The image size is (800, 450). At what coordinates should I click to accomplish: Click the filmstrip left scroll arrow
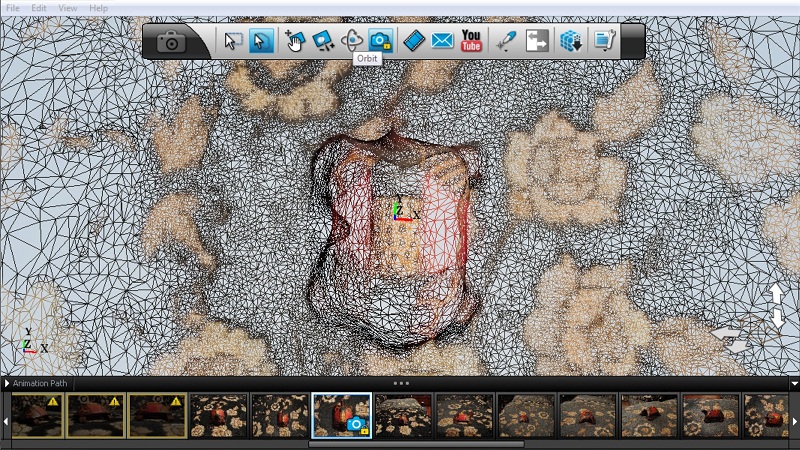coord(6,421)
